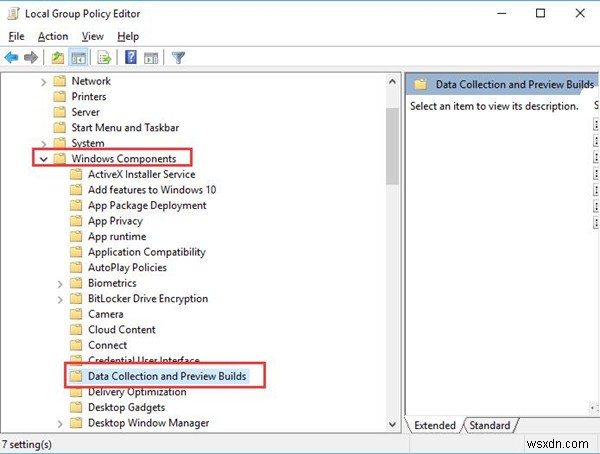Viewport: 600px width, 454px height.
Task: Click tree pane scroll down arrow
Action: pos(392,424)
